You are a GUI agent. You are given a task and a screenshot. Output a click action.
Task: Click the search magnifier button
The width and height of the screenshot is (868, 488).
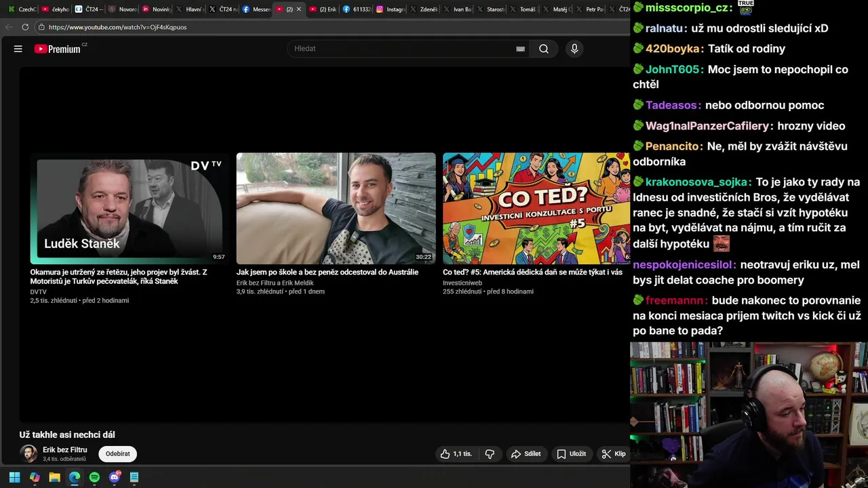pyautogui.click(x=544, y=49)
